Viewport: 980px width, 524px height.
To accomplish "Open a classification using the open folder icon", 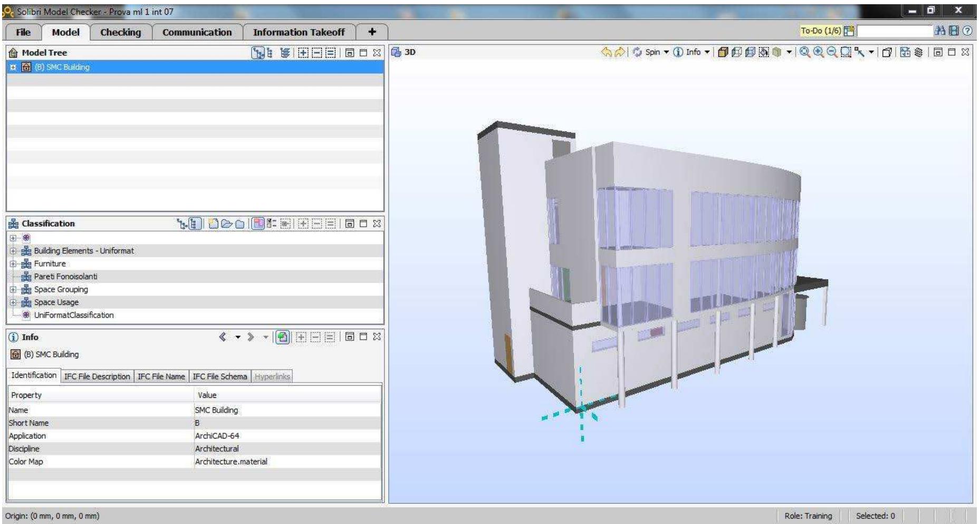I will pyautogui.click(x=227, y=224).
